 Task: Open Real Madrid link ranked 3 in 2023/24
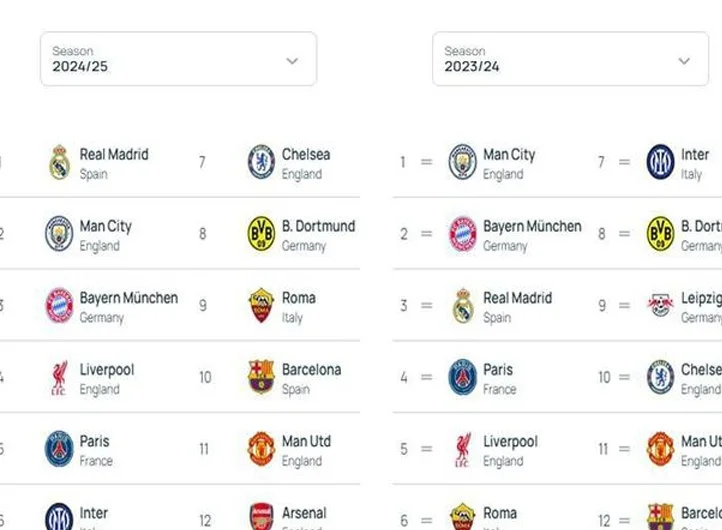517,298
